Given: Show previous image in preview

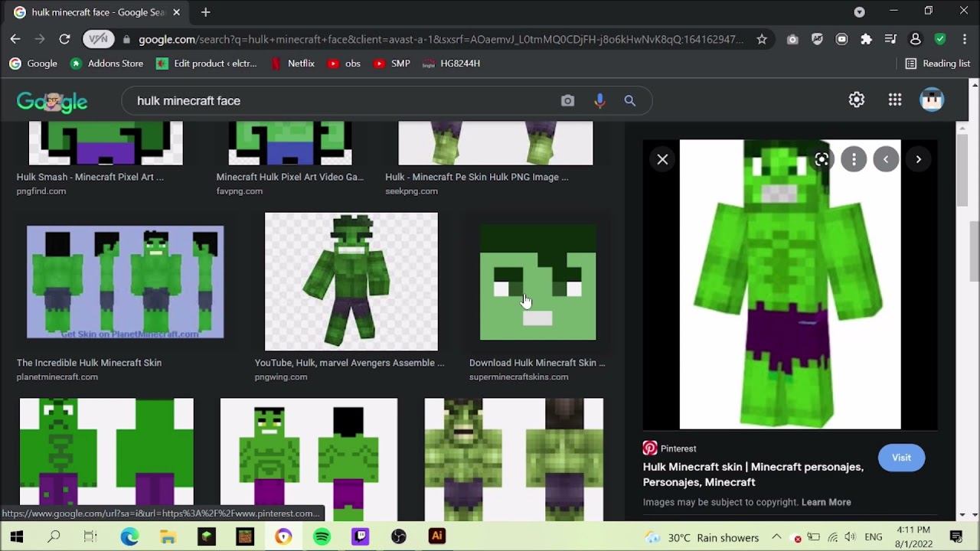Looking at the screenshot, I should coord(886,159).
